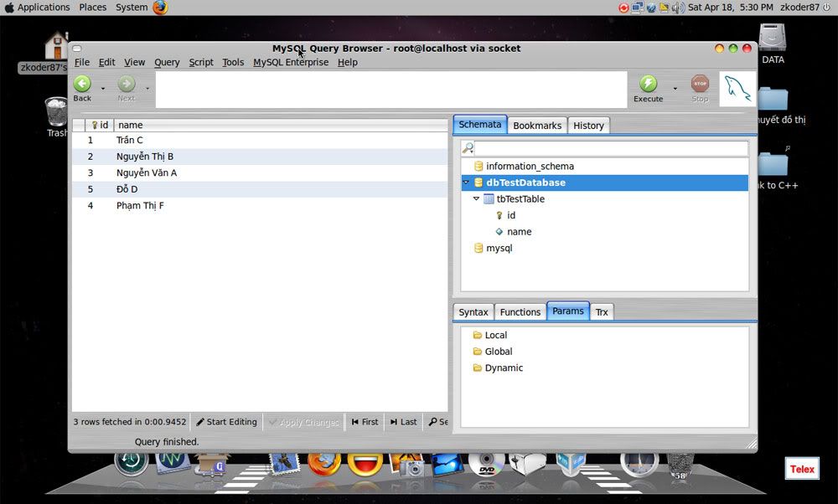Click the information_schema database icon
The width and height of the screenshot is (838, 504).
478,166
